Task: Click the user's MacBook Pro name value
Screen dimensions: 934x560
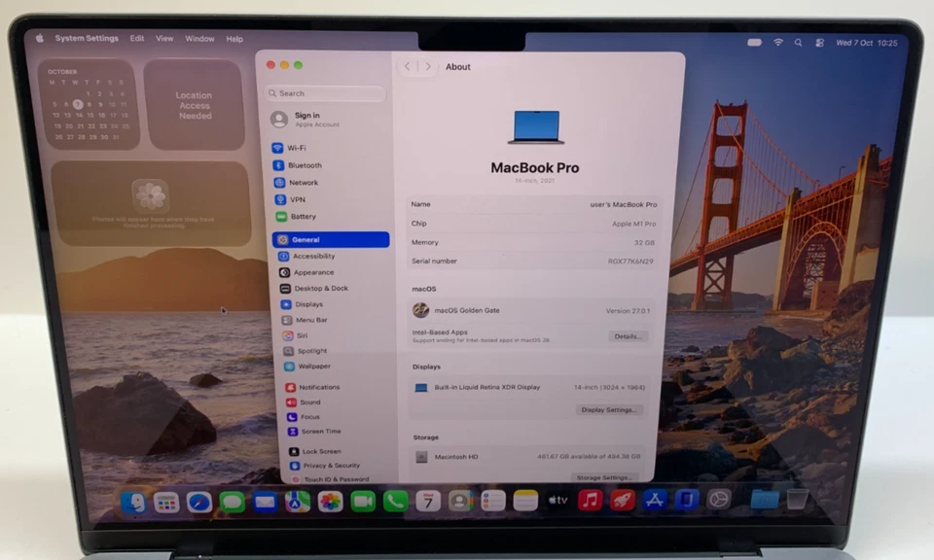Action: tap(623, 205)
